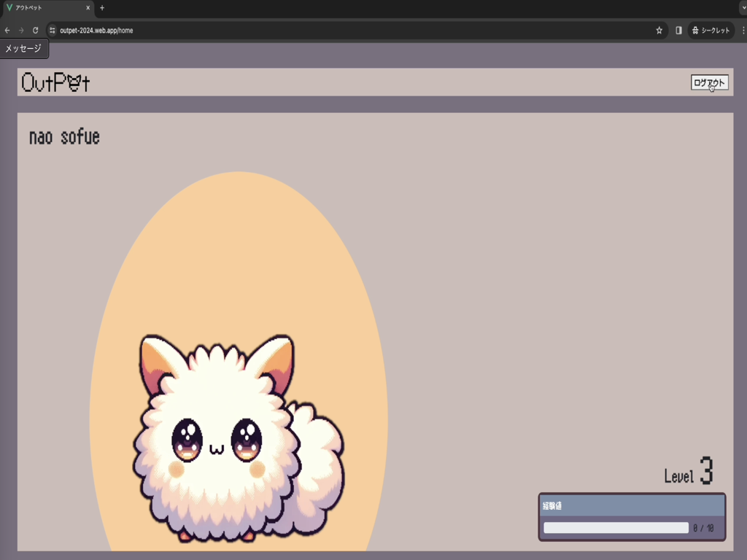Close the アウトペット tab
747x560 pixels.
tap(88, 7)
